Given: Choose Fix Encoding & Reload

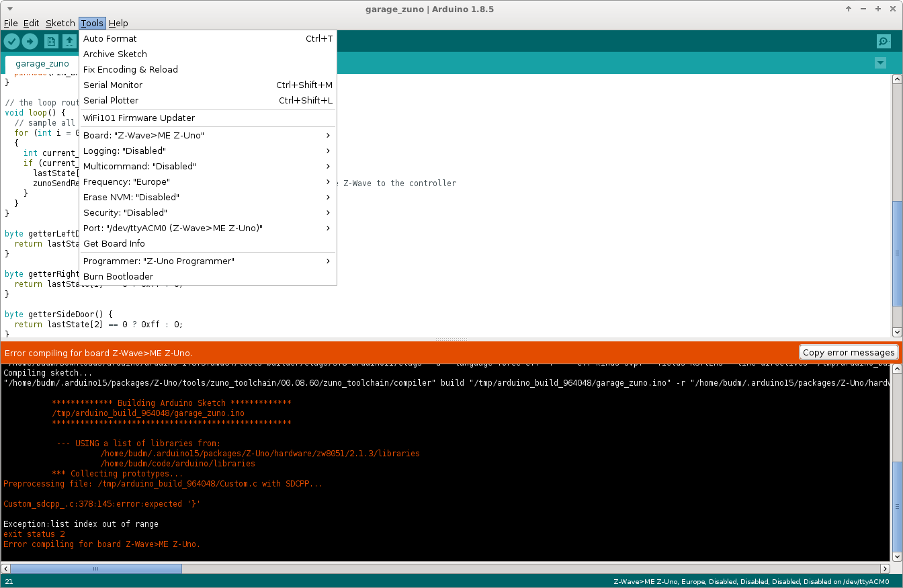Looking at the screenshot, I should [208, 69].
